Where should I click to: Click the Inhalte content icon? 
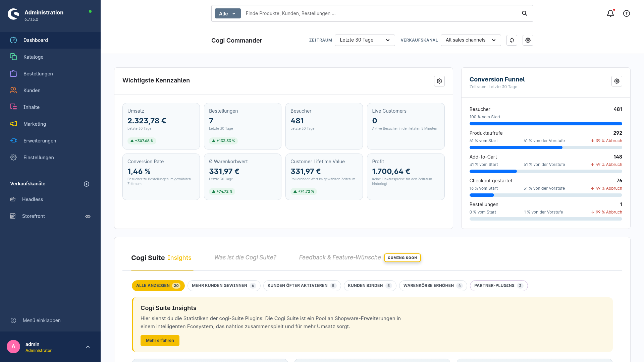coord(13,107)
